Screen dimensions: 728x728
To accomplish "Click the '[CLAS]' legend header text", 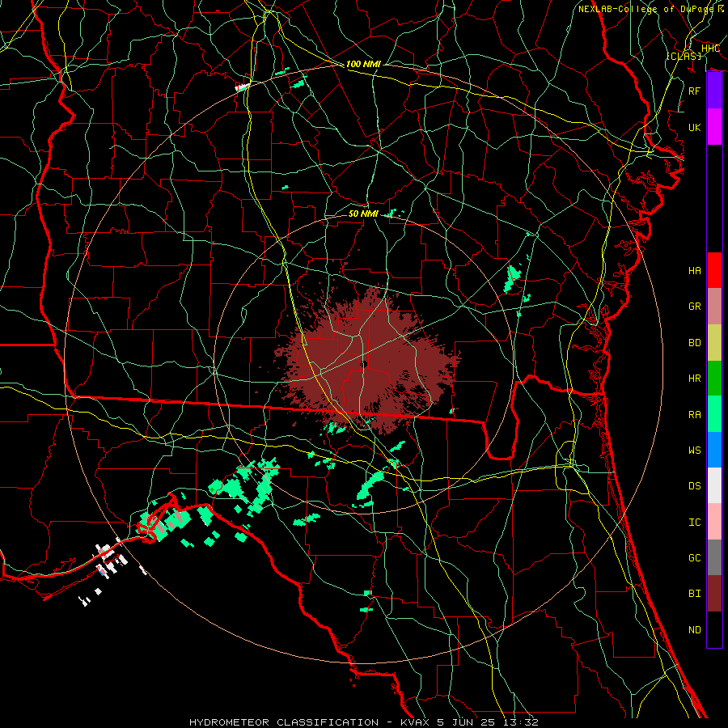I will (684, 56).
